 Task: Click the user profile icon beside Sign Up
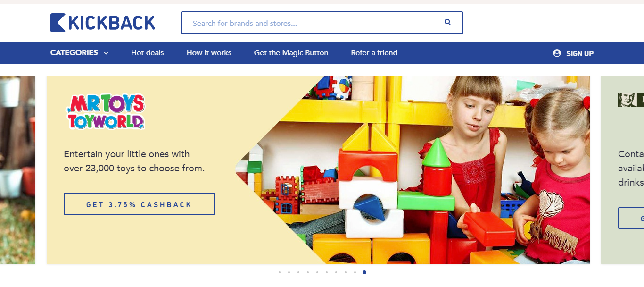click(x=557, y=53)
